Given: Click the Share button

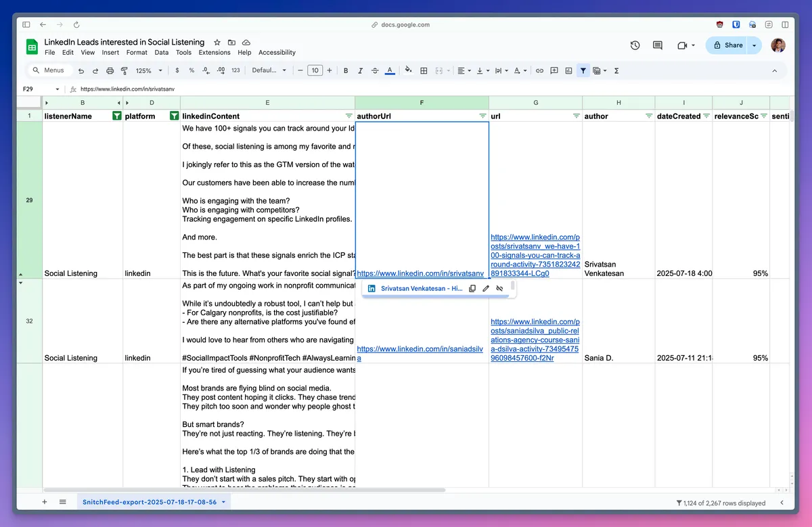Looking at the screenshot, I should pos(727,45).
